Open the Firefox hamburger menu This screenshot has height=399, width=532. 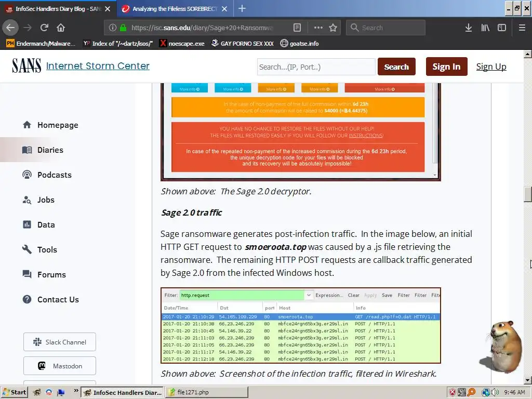522,28
